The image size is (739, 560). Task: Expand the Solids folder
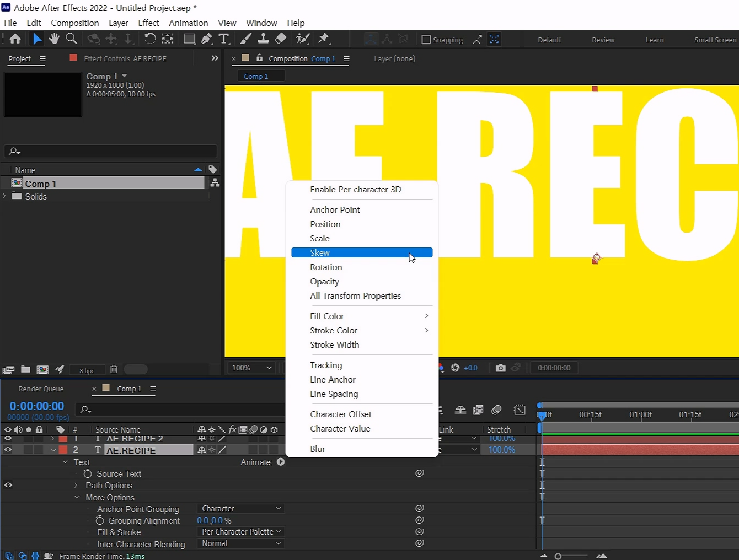pyautogui.click(x=5, y=196)
